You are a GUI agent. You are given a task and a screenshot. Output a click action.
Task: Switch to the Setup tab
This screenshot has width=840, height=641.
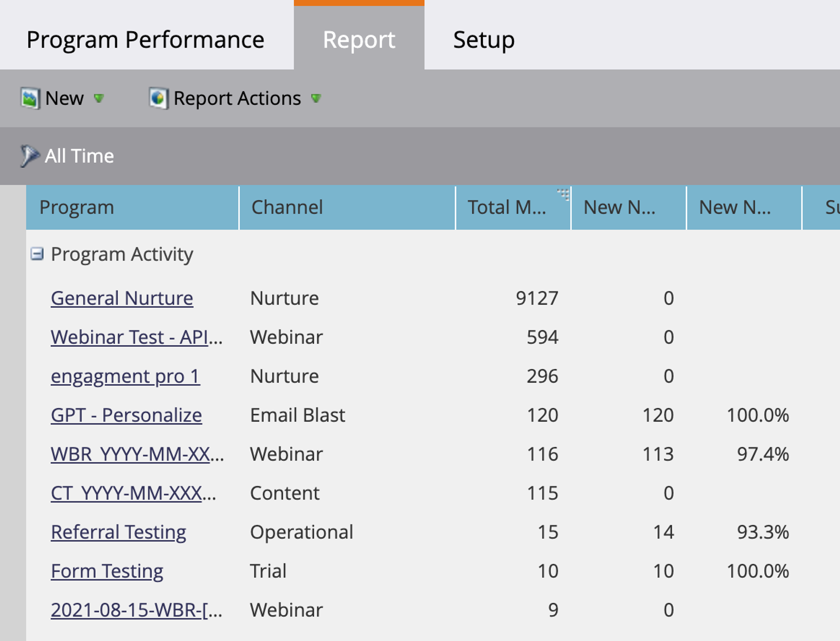click(484, 39)
